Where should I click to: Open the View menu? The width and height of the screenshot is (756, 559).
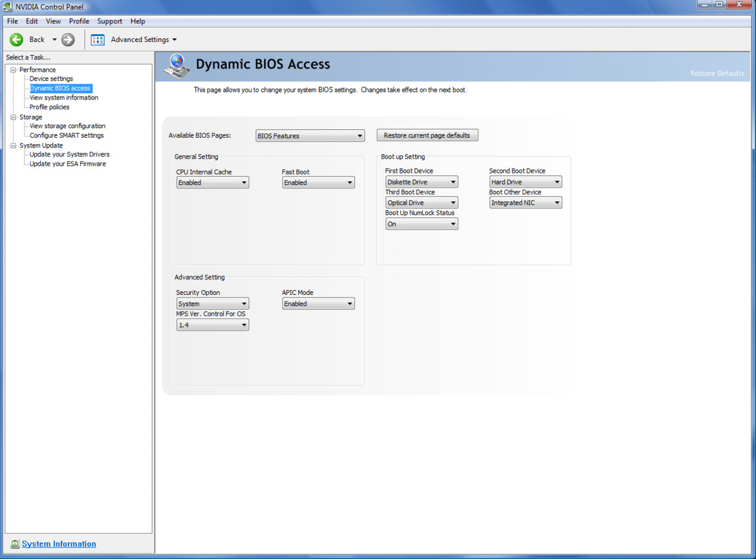click(53, 21)
